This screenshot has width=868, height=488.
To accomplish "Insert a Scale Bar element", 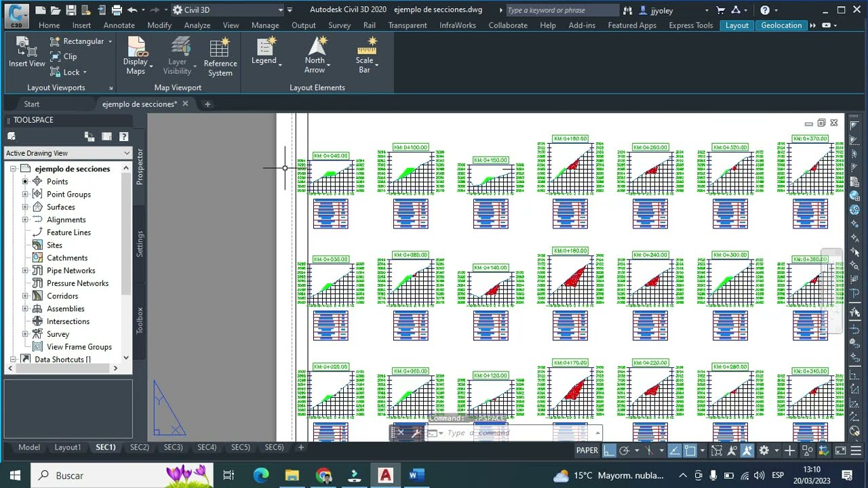I will point(365,55).
